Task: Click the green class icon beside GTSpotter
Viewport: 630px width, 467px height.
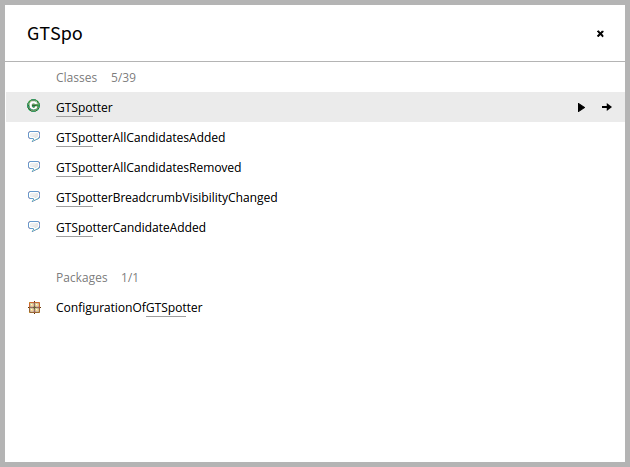Action: pos(34,106)
